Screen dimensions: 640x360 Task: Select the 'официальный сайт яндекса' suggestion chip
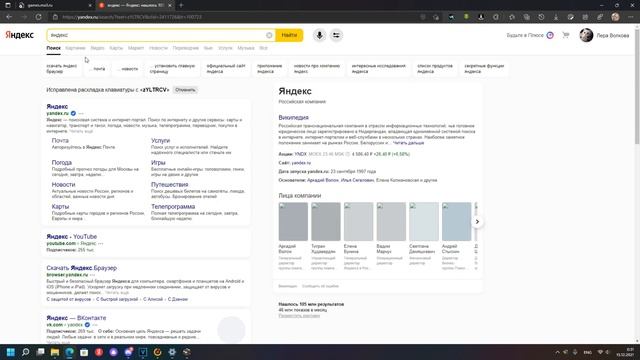click(226, 69)
